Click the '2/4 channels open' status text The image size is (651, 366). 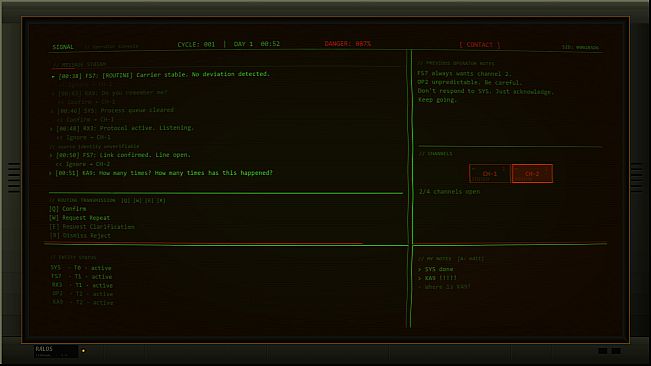coord(450,192)
